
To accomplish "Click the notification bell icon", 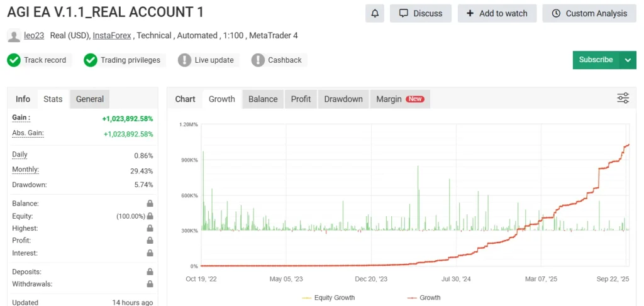I will [x=375, y=13].
